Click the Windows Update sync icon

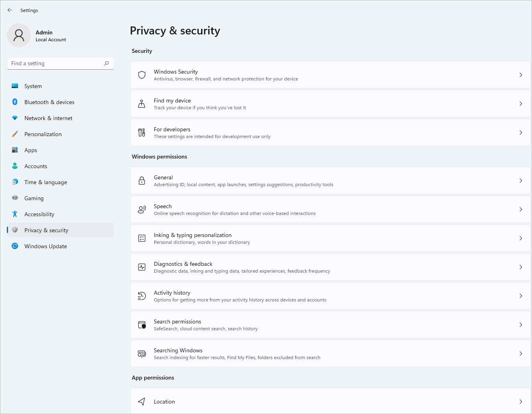[x=15, y=246]
